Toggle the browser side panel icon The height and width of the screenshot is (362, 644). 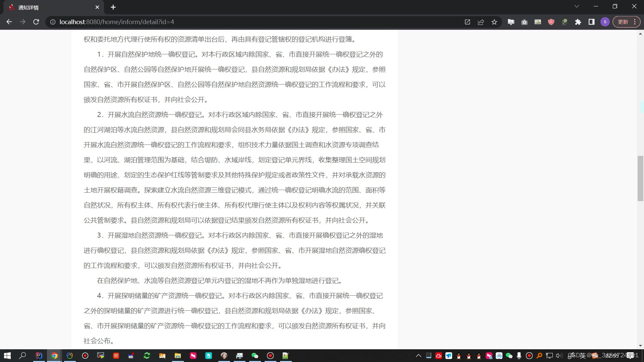coord(591,22)
